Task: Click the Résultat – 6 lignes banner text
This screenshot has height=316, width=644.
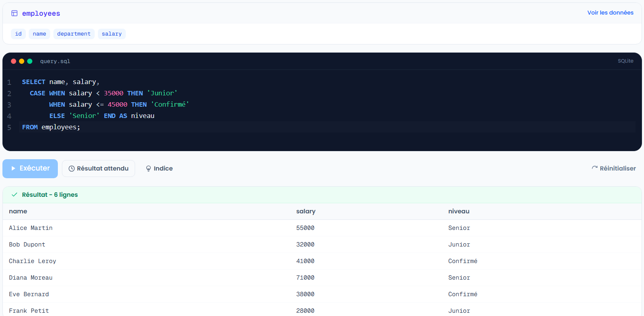Action: (x=50, y=195)
